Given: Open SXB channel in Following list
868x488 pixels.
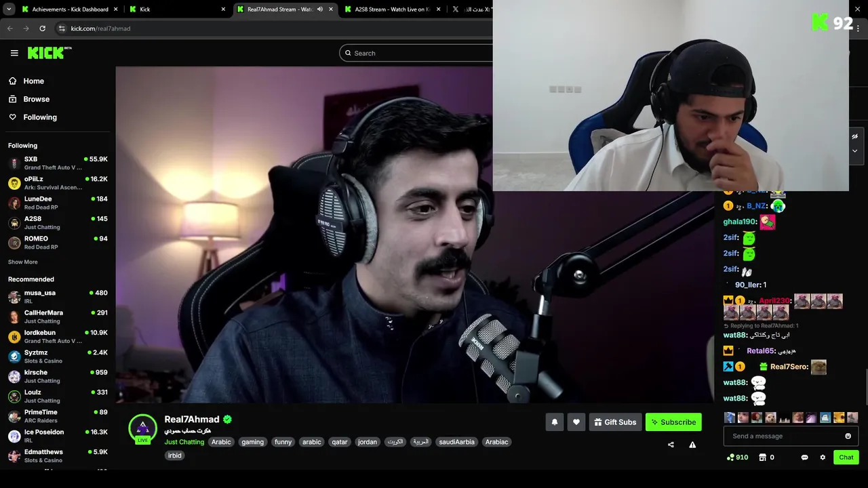Looking at the screenshot, I should click(58, 163).
